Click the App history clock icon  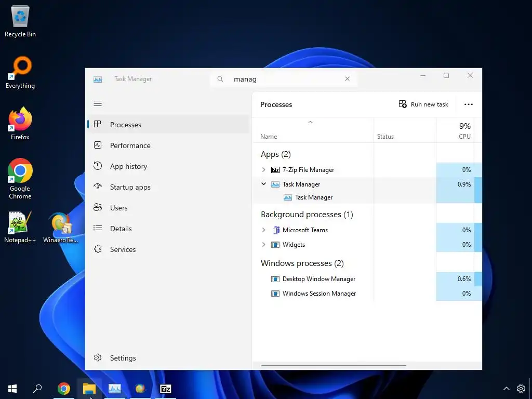tap(98, 166)
